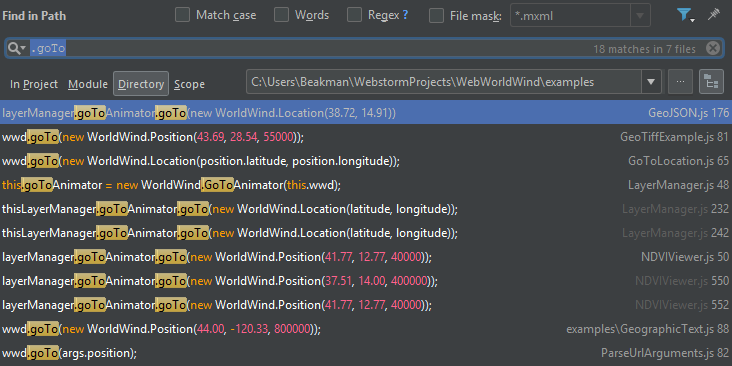The width and height of the screenshot is (732, 366).
Task: Open the file mask dropdown arrow
Action: click(x=640, y=15)
